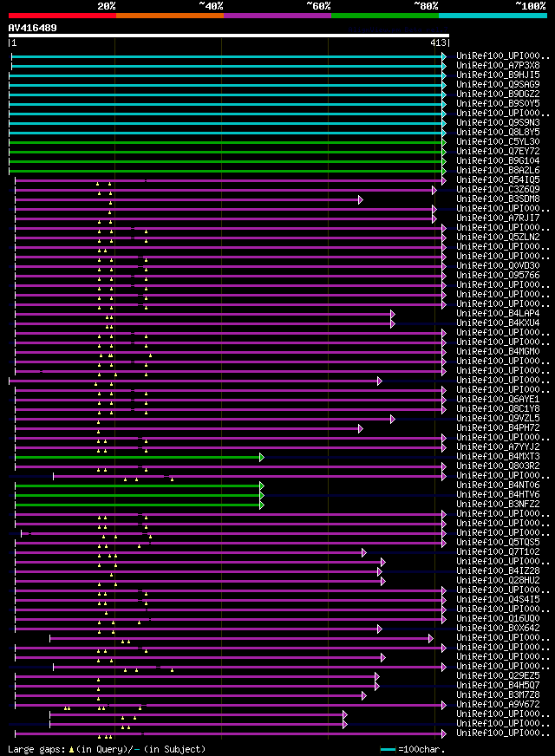Screen dimensions: 555x756
Task: Select subject UniRef100_Q7EY72
Action: point(498,152)
